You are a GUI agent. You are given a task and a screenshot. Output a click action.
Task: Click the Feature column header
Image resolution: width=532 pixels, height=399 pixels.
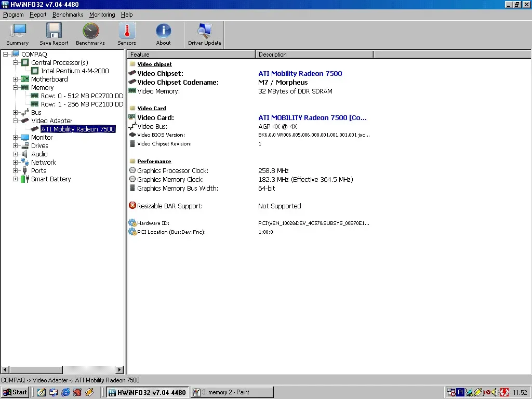click(191, 54)
